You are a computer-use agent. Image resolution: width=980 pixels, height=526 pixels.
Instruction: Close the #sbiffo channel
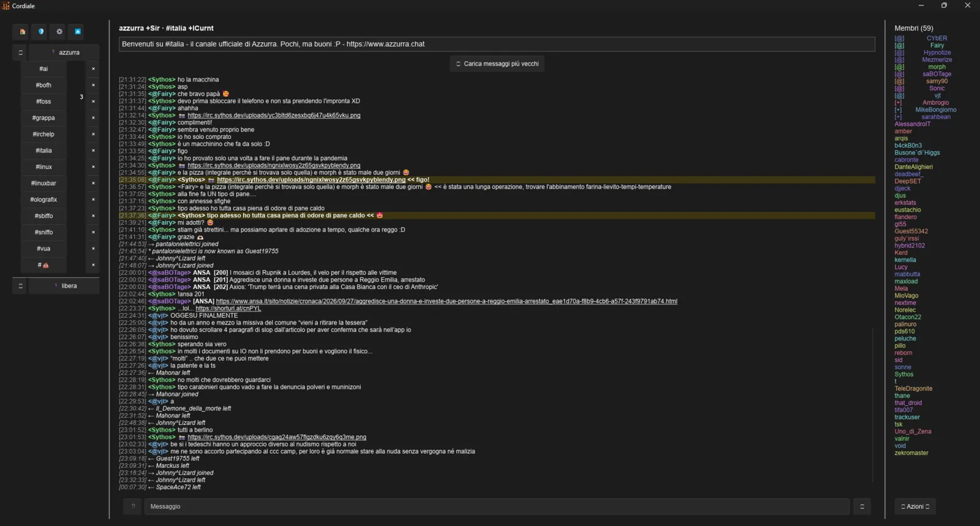click(x=93, y=216)
